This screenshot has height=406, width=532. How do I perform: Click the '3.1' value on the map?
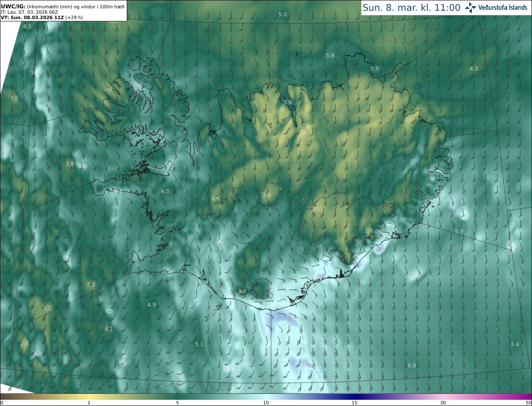(x=47, y=308)
